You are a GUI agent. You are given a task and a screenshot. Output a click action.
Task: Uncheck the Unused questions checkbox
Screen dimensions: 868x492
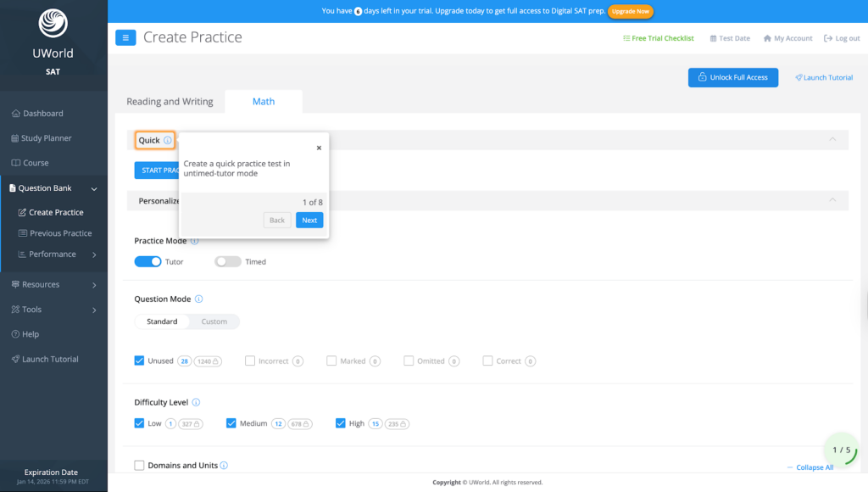tap(139, 361)
